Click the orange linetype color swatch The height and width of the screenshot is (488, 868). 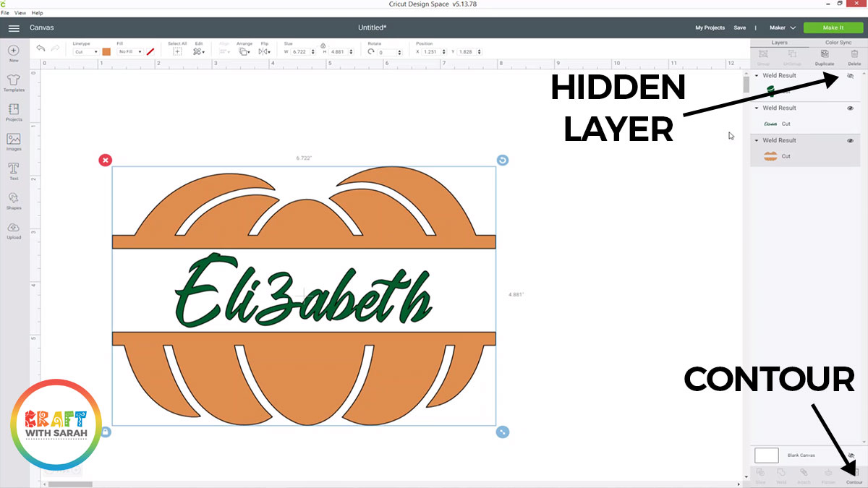coord(106,52)
